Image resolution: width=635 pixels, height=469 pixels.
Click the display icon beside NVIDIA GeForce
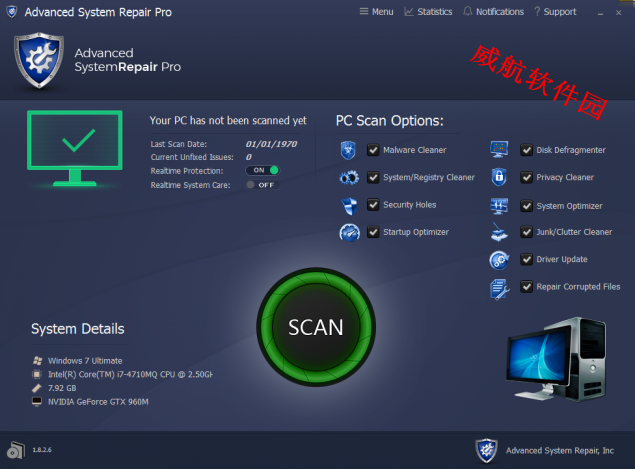pos(37,401)
